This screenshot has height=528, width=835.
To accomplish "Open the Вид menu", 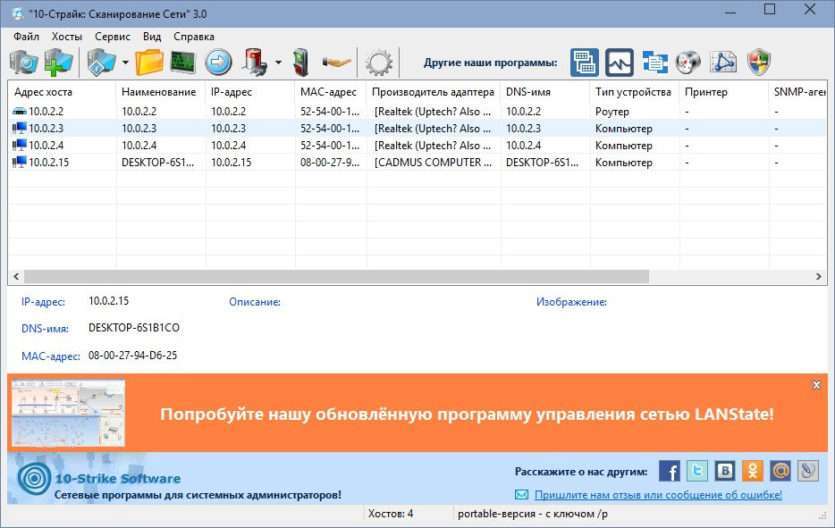I will [x=152, y=36].
